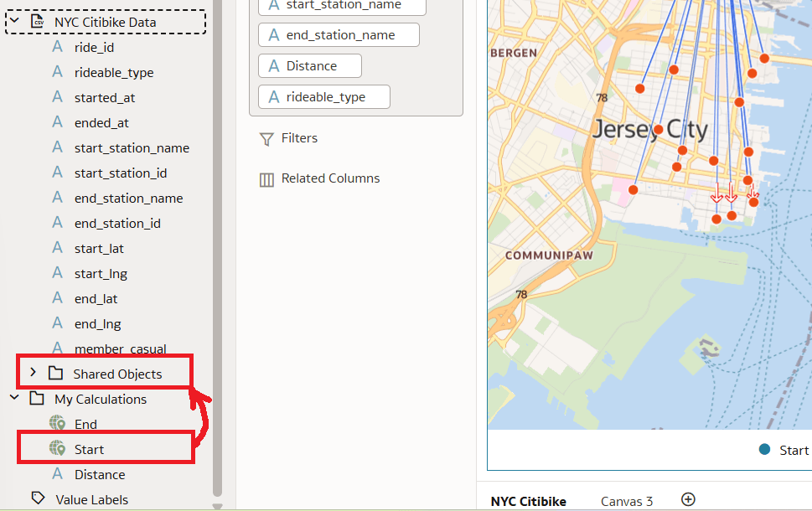Select Distance under My Calculations
812x511 pixels.
click(100, 475)
